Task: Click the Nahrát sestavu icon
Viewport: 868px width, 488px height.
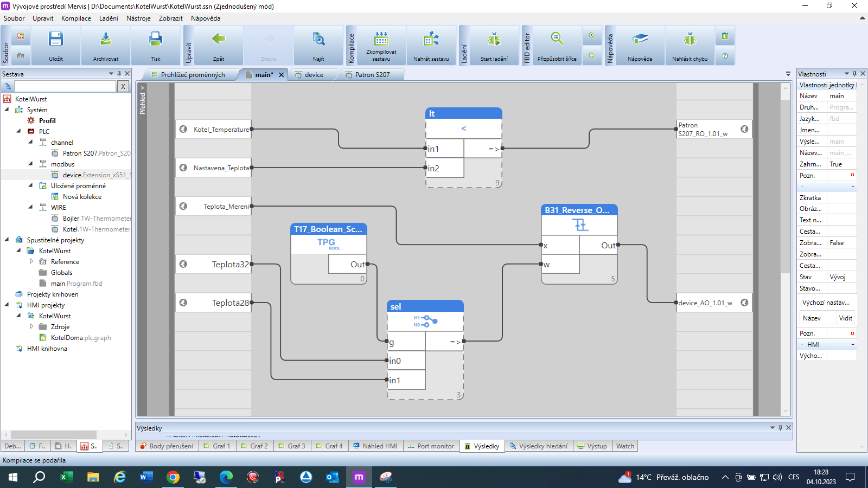Action: coord(431,40)
